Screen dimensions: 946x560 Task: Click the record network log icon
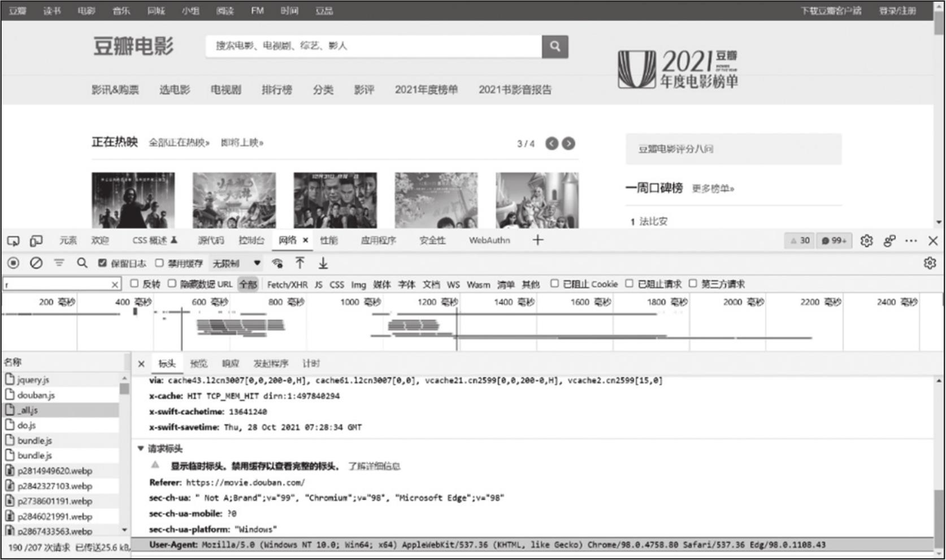pyautogui.click(x=14, y=263)
